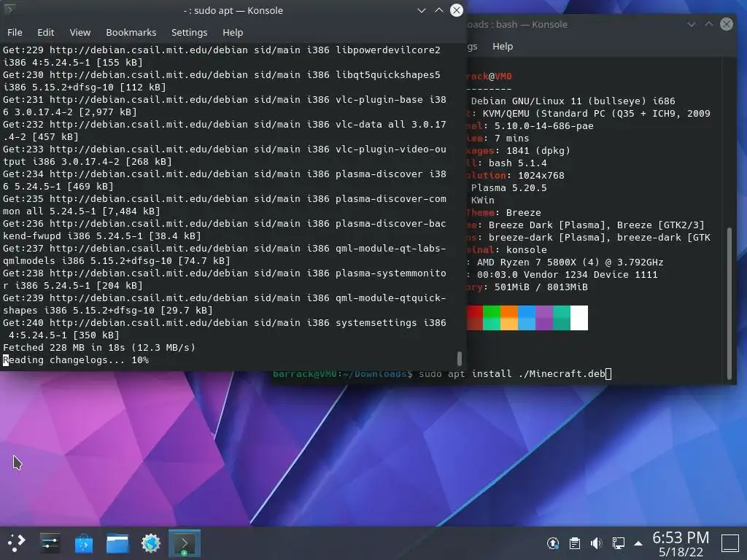Click the front Konsole window menu icon
The width and height of the screenshot is (747, 560).
click(x=9, y=9)
